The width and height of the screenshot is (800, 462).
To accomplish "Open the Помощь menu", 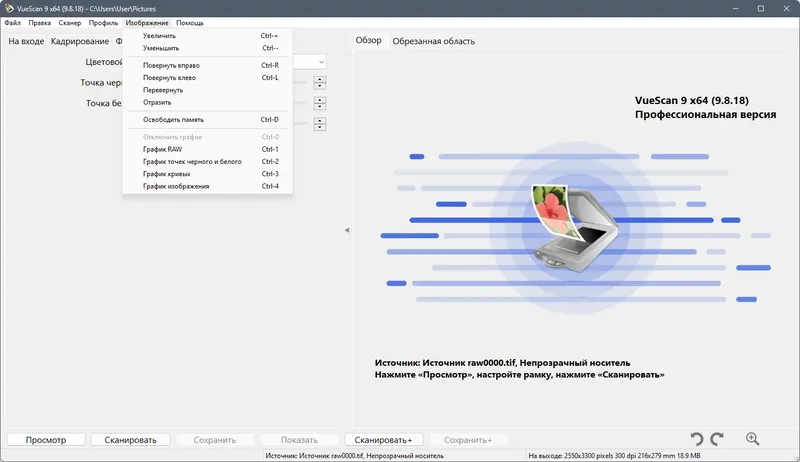I will [190, 23].
